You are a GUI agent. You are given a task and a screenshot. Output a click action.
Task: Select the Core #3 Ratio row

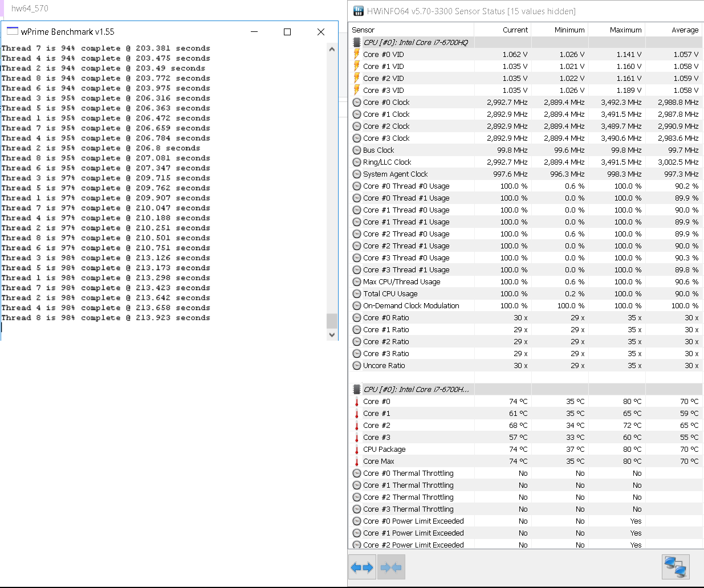(x=526, y=353)
